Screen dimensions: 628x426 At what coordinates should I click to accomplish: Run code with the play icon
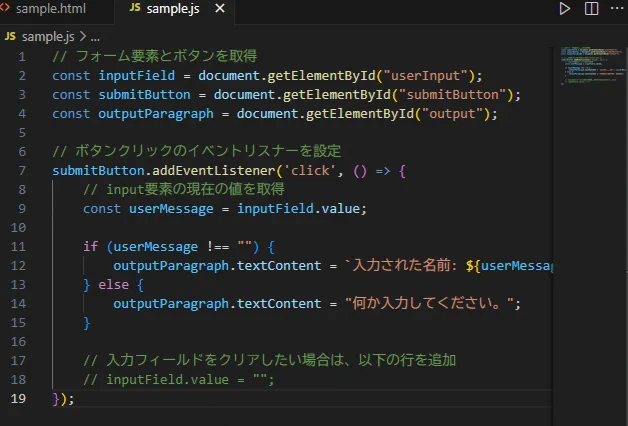564,8
